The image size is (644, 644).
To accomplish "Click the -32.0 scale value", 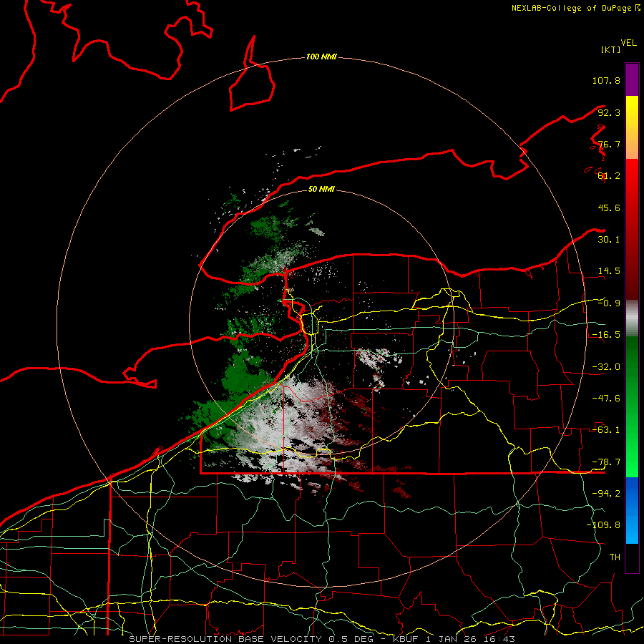I will (x=606, y=367).
